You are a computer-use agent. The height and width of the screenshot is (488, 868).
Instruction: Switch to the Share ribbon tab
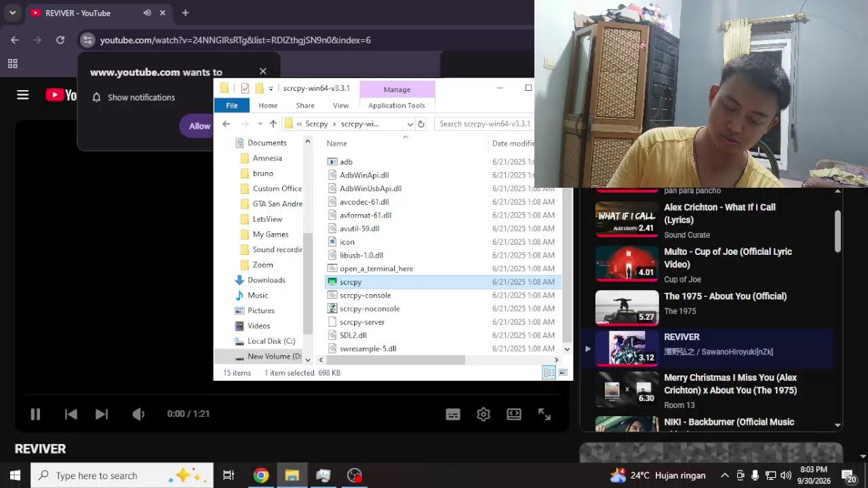(x=305, y=106)
